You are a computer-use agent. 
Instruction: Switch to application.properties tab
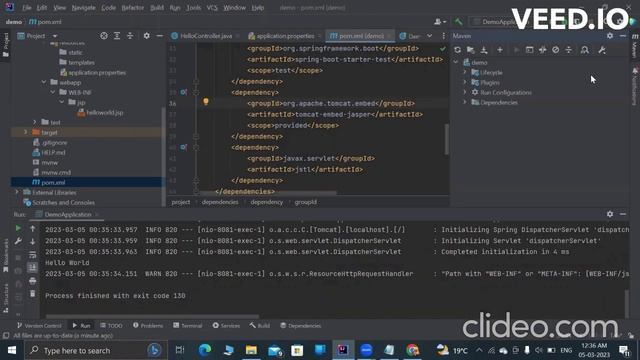285,36
